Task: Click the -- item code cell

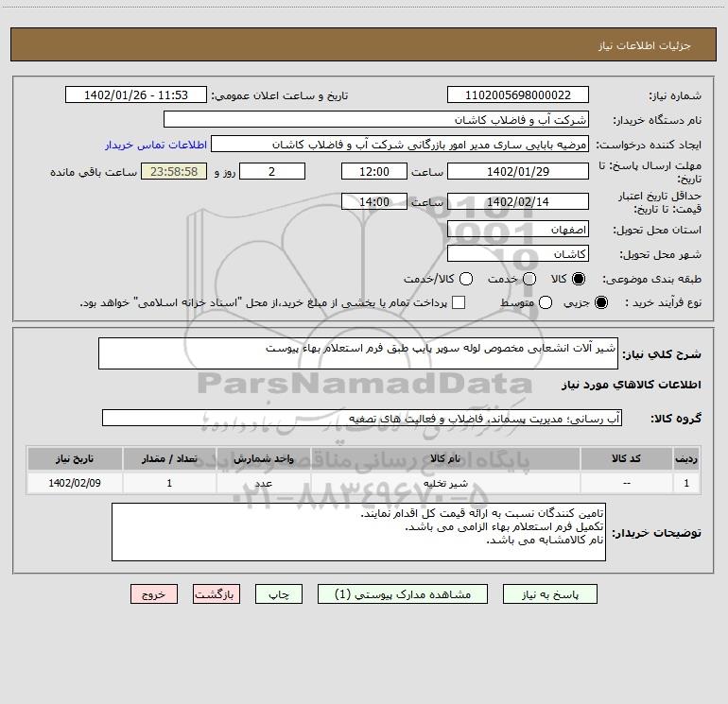Action: coord(626,483)
